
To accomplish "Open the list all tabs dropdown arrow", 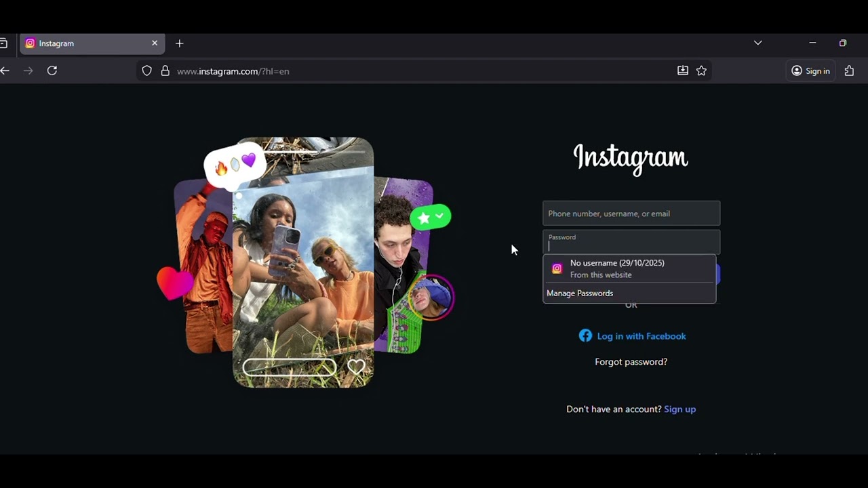I will tap(758, 43).
